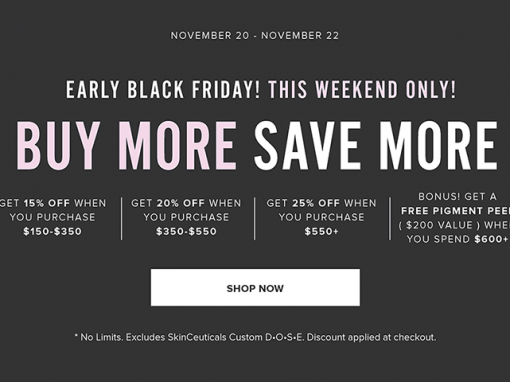Click the white SAVE MORE headline
Image resolution: width=510 pixels, height=382 pixels.
pos(376,146)
